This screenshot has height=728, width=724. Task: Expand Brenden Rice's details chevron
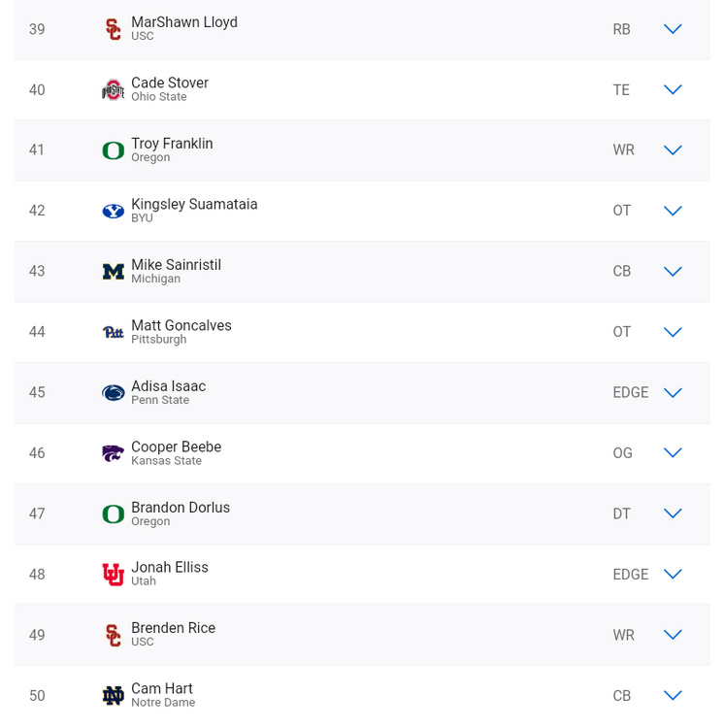(673, 635)
